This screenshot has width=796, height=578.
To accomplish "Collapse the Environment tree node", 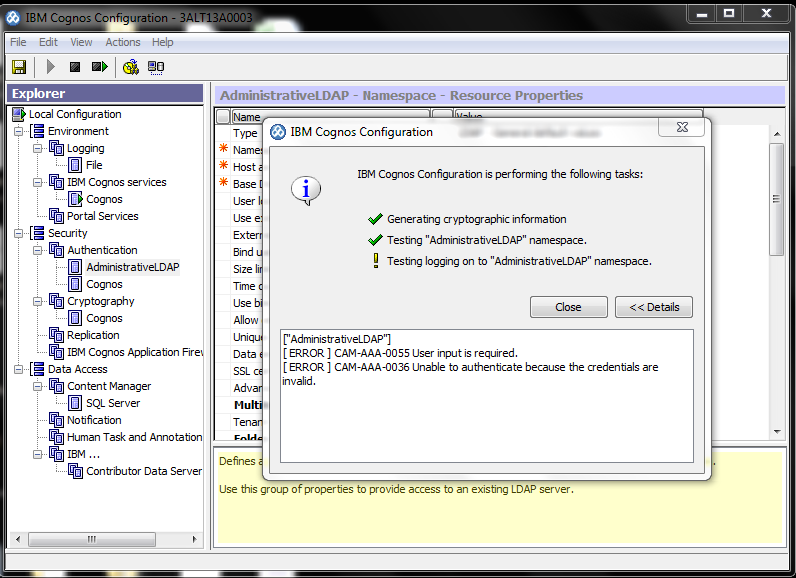I will [x=19, y=131].
